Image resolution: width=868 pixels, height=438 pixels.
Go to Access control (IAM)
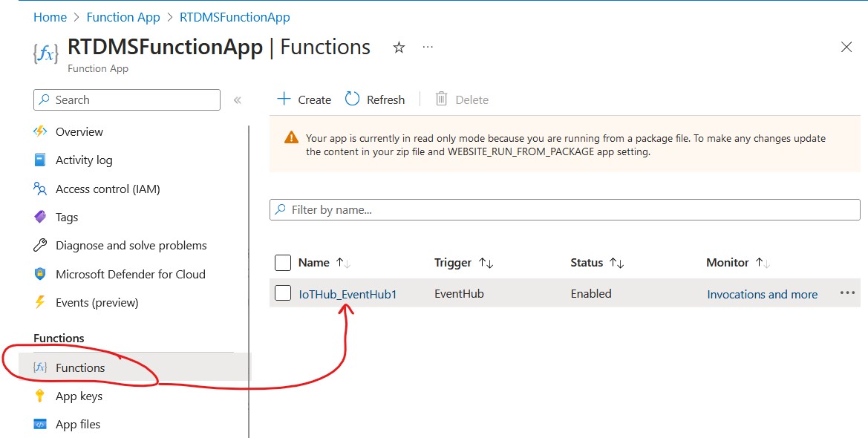(x=108, y=189)
